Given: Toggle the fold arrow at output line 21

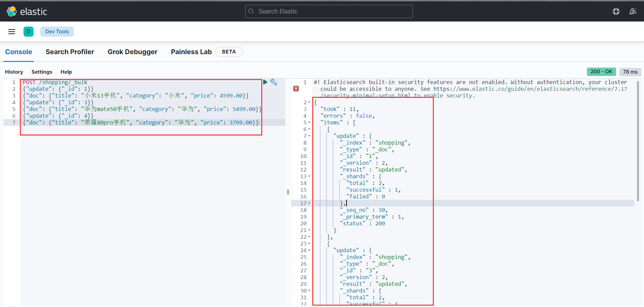Looking at the screenshot, I should 309,230.
